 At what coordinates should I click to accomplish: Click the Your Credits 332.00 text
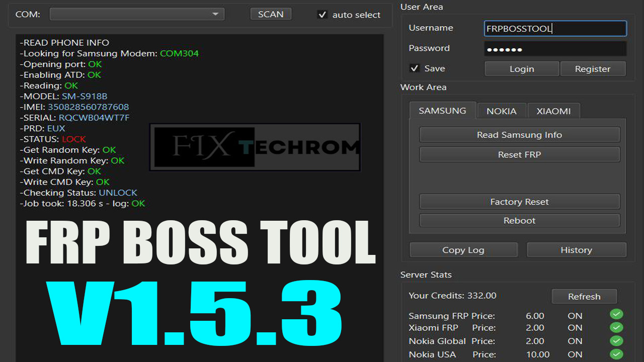(452, 296)
